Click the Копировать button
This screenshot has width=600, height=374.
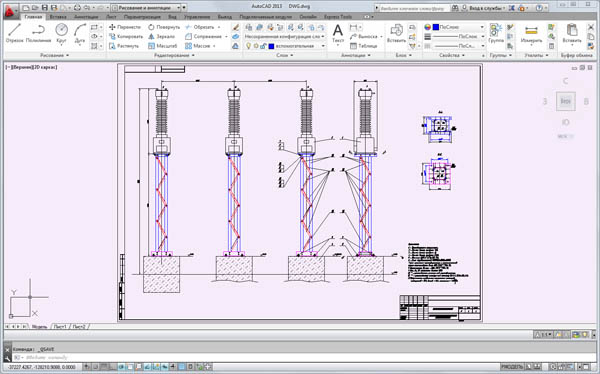126,36
